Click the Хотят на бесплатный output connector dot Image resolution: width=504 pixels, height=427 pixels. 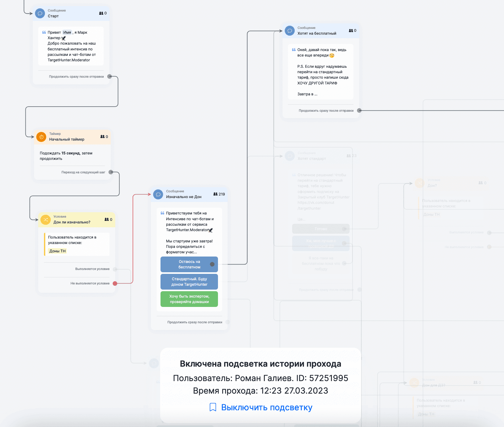pyautogui.click(x=359, y=110)
